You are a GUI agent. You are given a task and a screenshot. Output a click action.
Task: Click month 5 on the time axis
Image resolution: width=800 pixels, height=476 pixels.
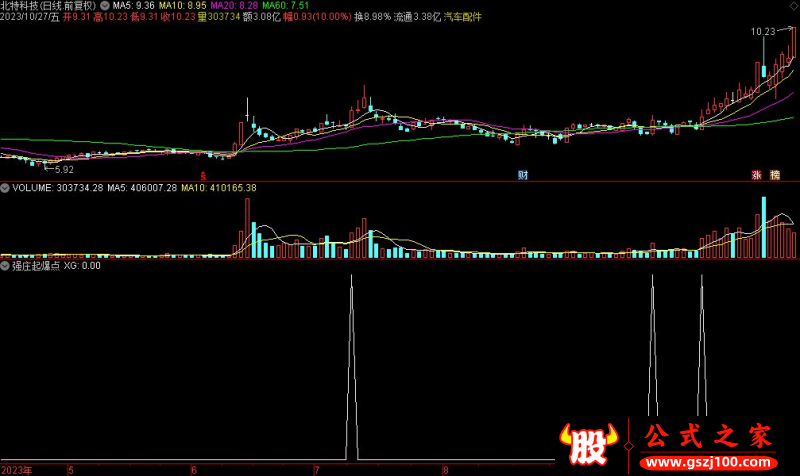pos(71,470)
